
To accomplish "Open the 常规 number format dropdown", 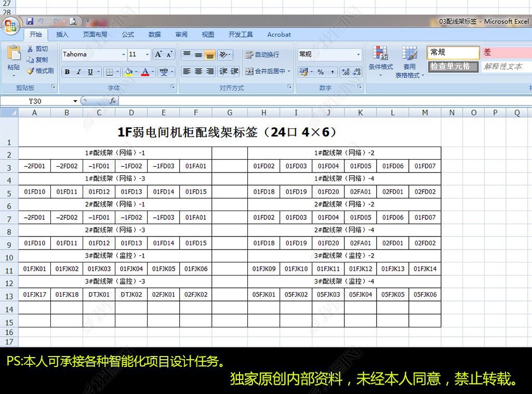I will (358, 54).
